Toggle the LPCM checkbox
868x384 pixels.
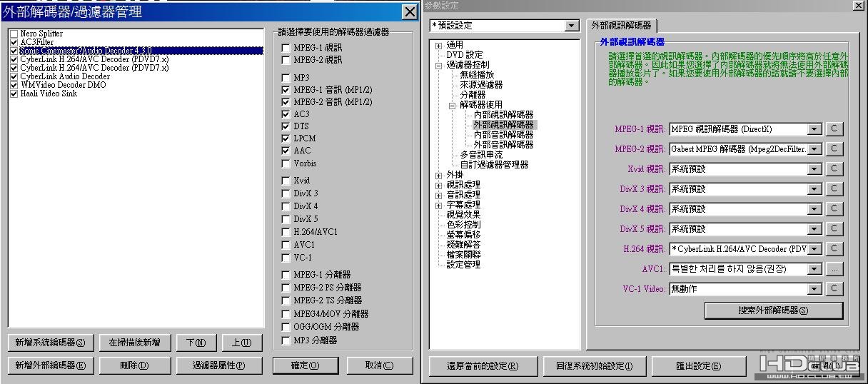click(286, 138)
